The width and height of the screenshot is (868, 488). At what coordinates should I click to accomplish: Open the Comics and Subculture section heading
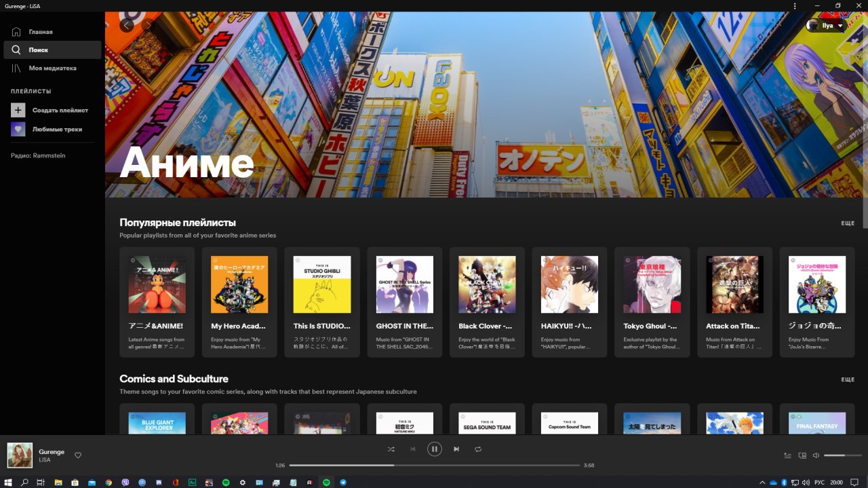[174, 379]
